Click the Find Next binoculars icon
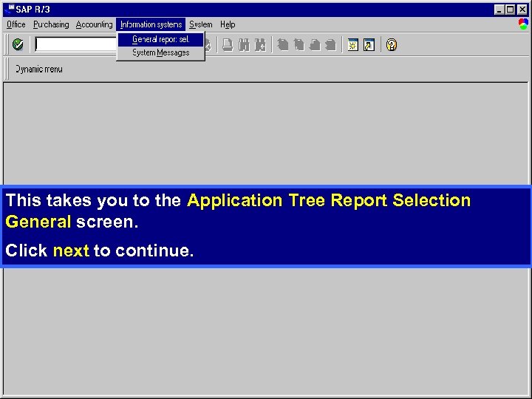The width and height of the screenshot is (532, 399). [260, 45]
